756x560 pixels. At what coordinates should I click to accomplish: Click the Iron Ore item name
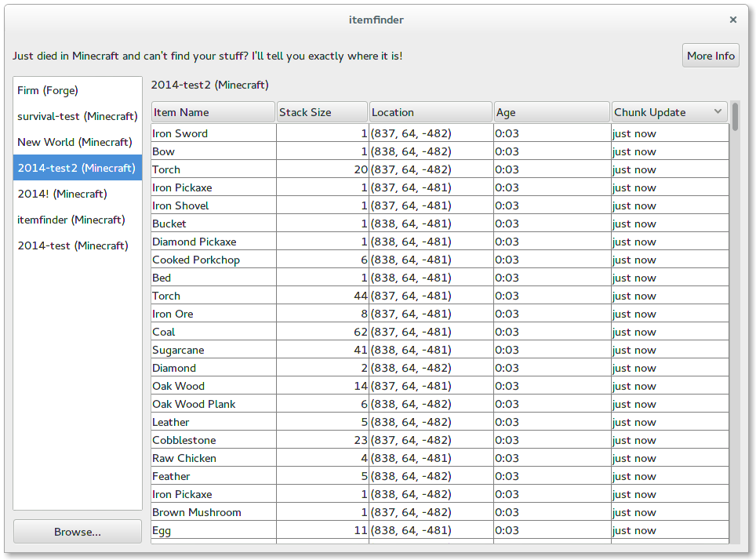[x=173, y=314]
